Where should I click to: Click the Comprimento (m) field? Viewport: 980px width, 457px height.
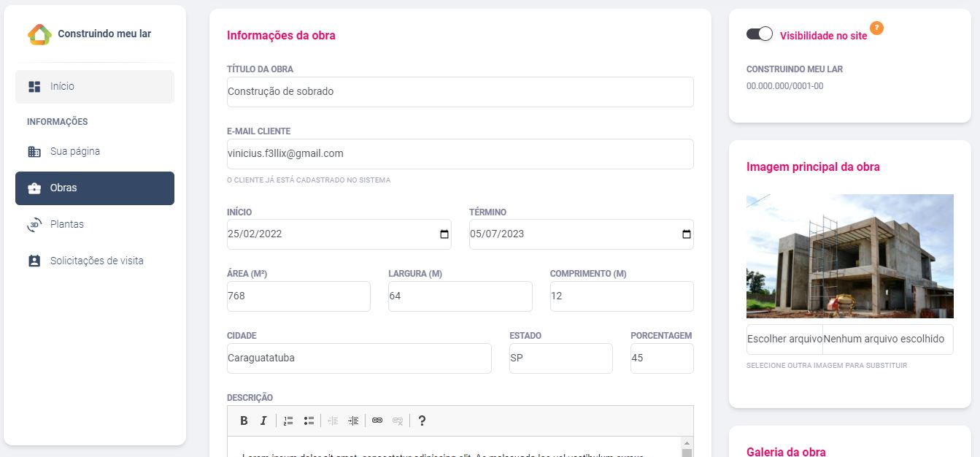pyautogui.click(x=622, y=296)
